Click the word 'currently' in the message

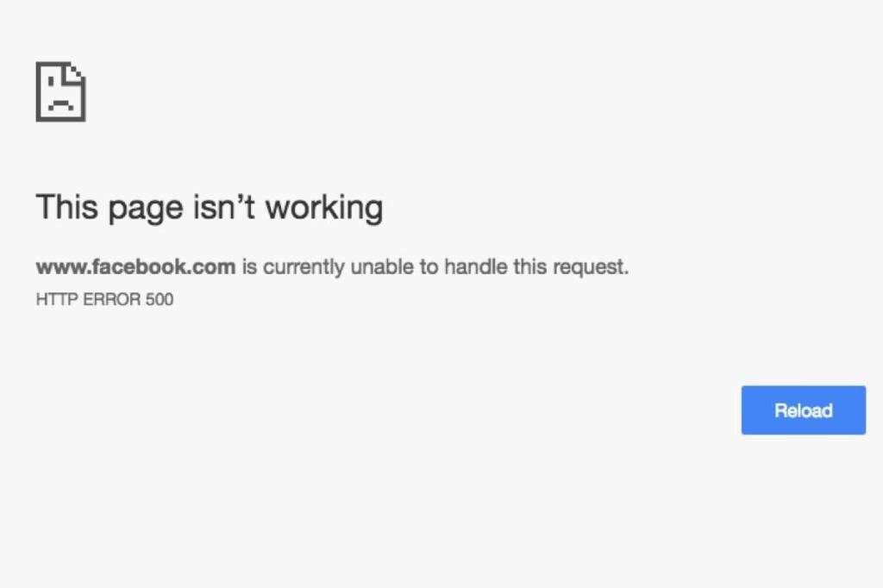point(304,267)
